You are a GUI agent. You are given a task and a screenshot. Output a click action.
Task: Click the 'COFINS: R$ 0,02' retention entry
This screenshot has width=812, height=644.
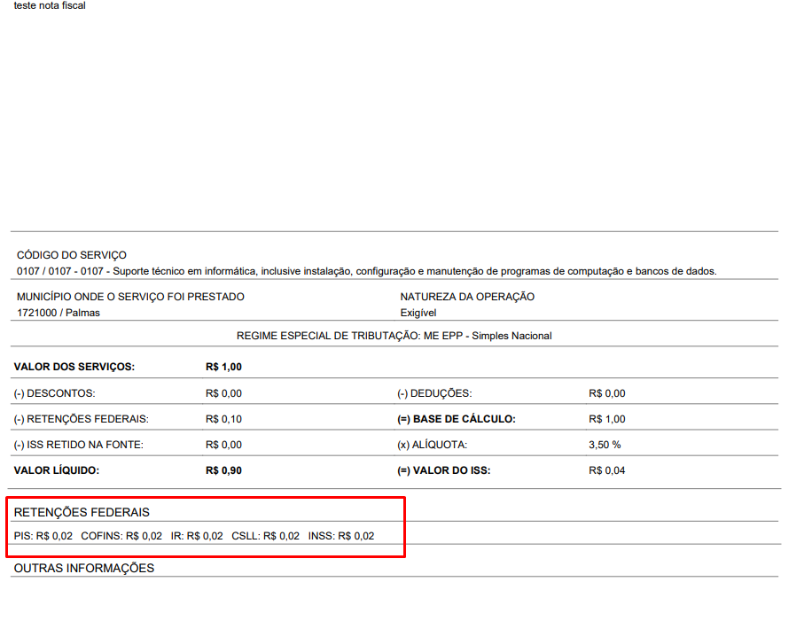(121, 536)
